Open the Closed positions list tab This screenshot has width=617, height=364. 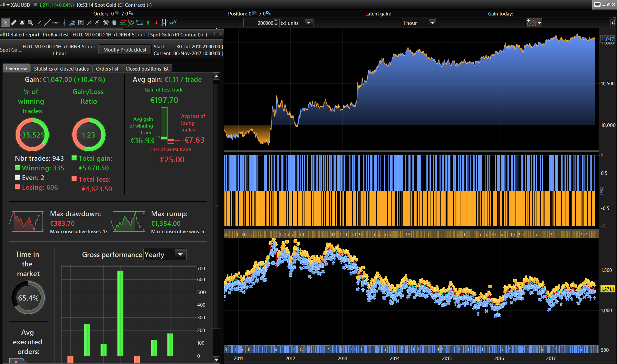point(147,69)
